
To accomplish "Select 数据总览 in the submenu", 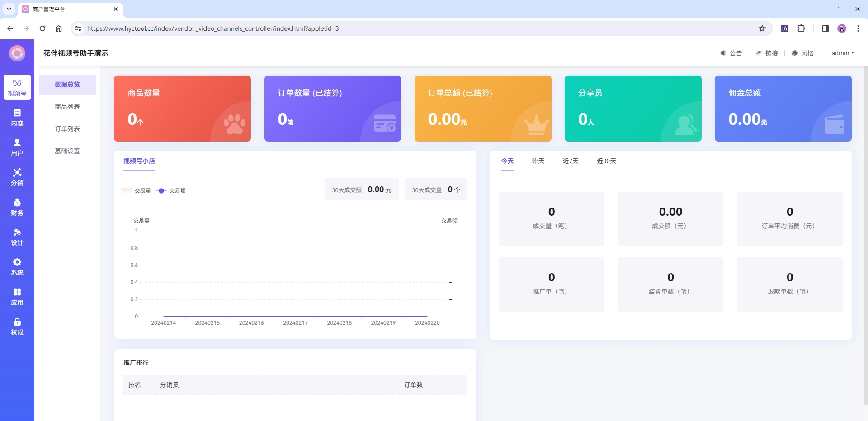I will coord(67,85).
